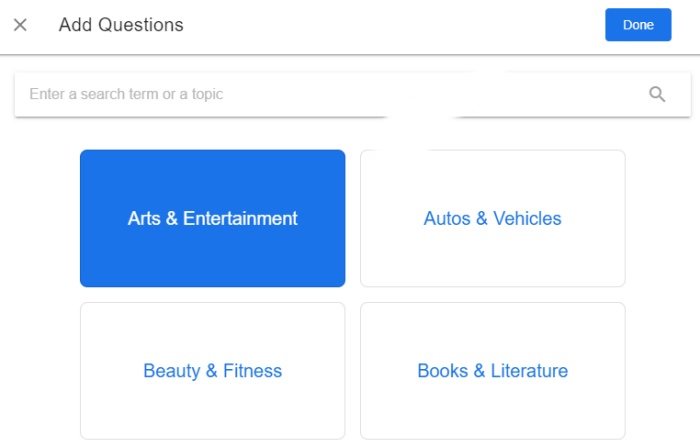700x447 pixels.
Task: Click the Beauty & Fitness label text
Action: (x=212, y=371)
